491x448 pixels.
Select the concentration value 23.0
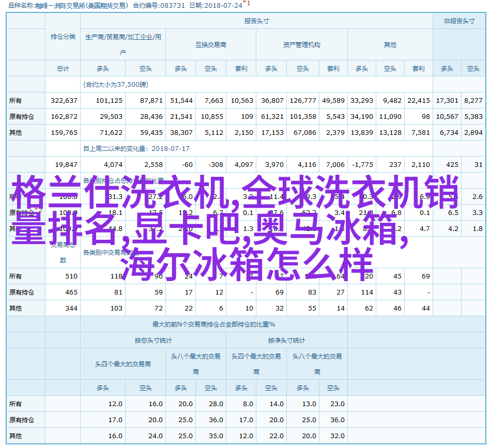coord(337,404)
